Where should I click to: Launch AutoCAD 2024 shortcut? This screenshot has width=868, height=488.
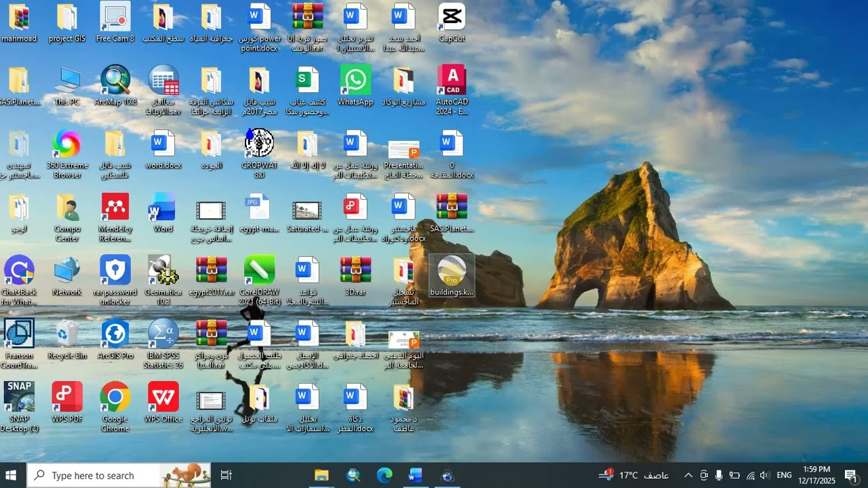click(x=452, y=89)
